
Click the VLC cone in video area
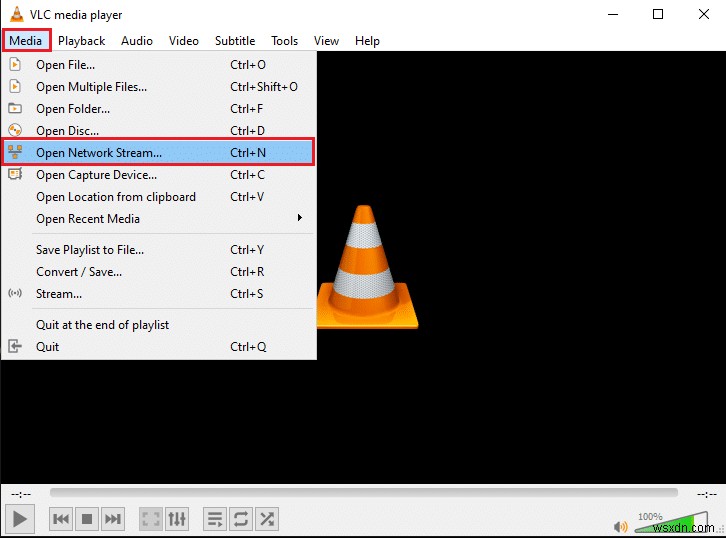click(367, 267)
